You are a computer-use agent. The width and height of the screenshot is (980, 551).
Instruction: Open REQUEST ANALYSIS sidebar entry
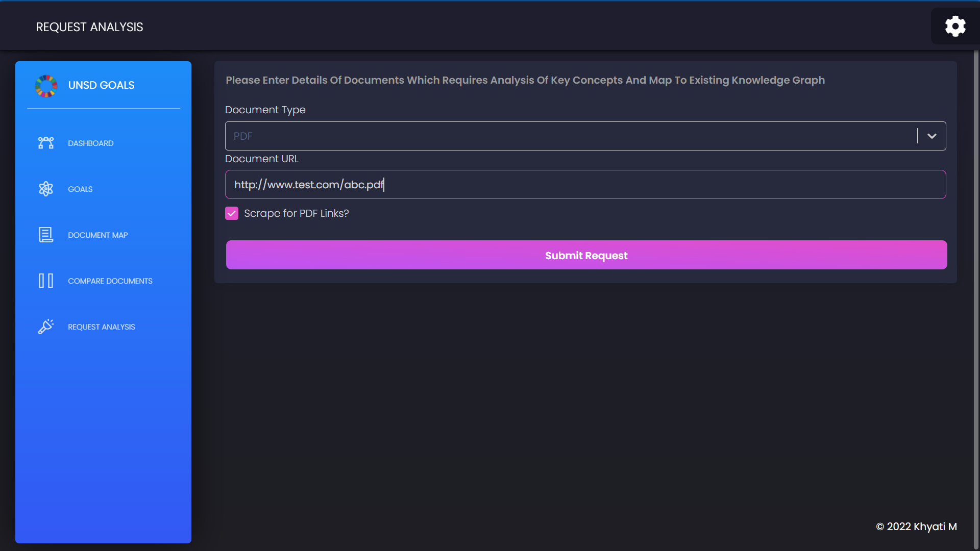pos(102,327)
